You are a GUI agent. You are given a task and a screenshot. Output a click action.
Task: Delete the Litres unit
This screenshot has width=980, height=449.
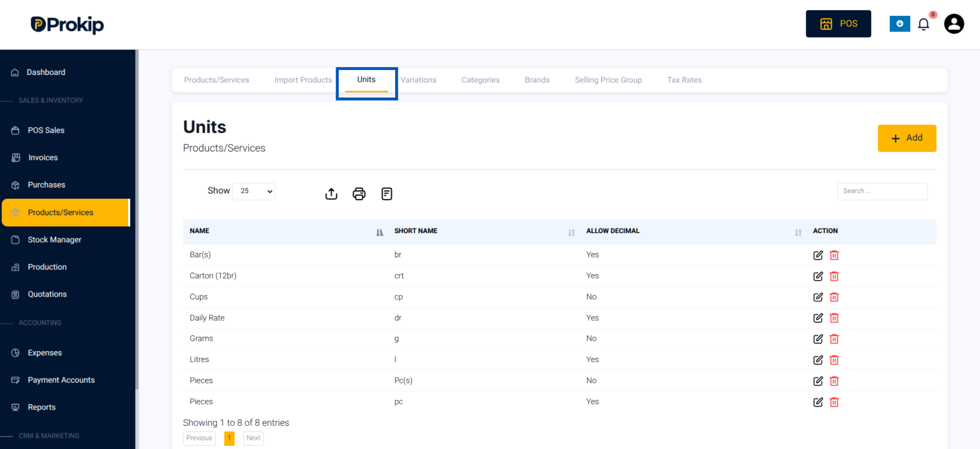834,360
